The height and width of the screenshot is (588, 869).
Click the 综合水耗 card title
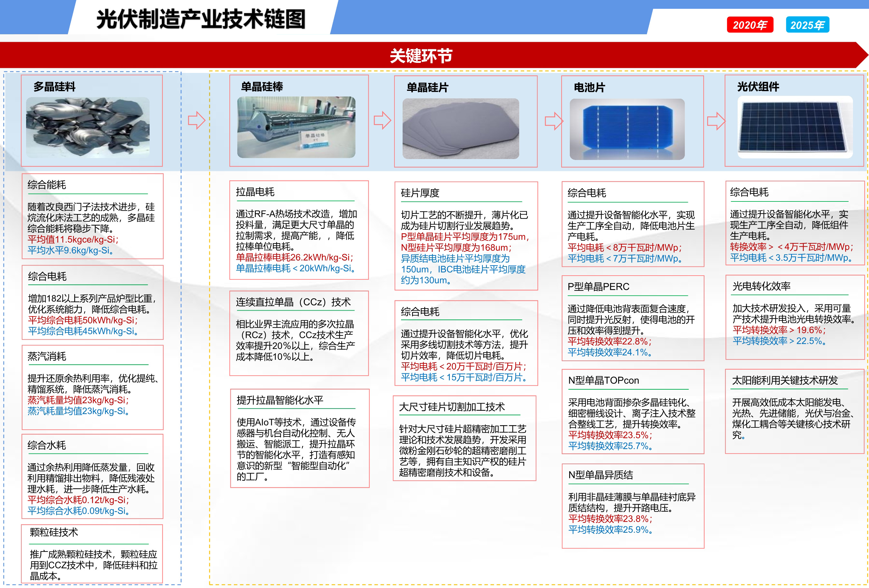(x=47, y=445)
